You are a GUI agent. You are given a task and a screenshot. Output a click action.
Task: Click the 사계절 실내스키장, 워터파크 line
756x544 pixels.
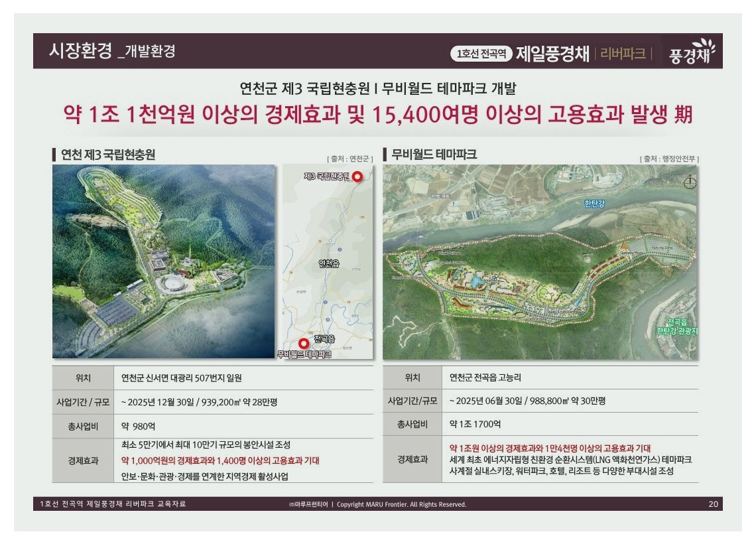561,471
